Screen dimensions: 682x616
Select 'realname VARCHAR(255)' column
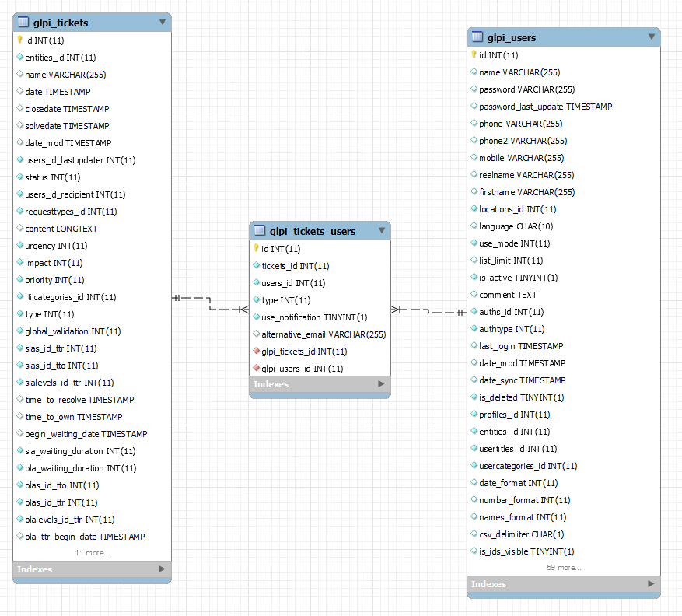click(526, 175)
